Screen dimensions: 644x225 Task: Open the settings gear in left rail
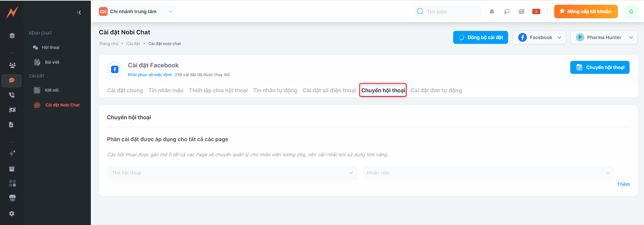tap(12, 214)
